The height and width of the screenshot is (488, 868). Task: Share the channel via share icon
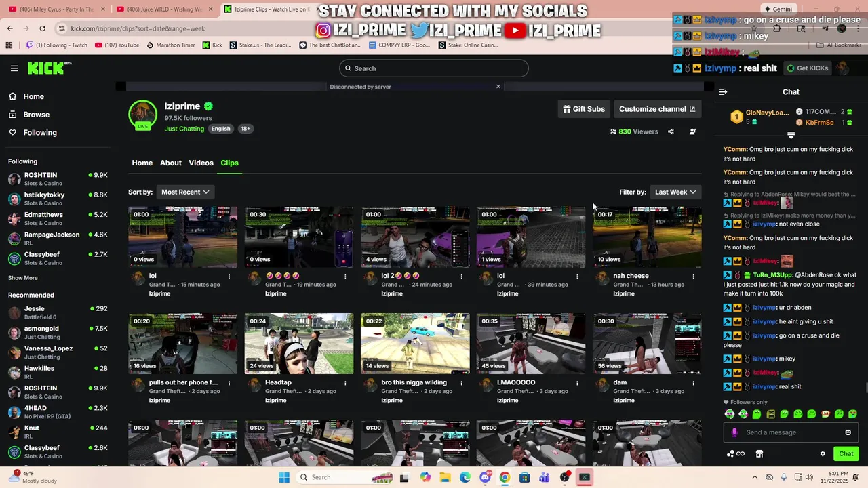(x=671, y=131)
